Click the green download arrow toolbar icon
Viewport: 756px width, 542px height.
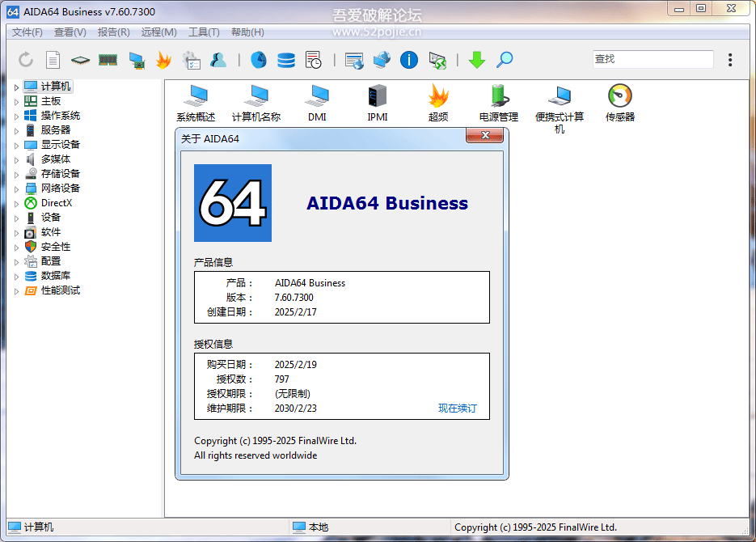pyautogui.click(x=477, y=60)
